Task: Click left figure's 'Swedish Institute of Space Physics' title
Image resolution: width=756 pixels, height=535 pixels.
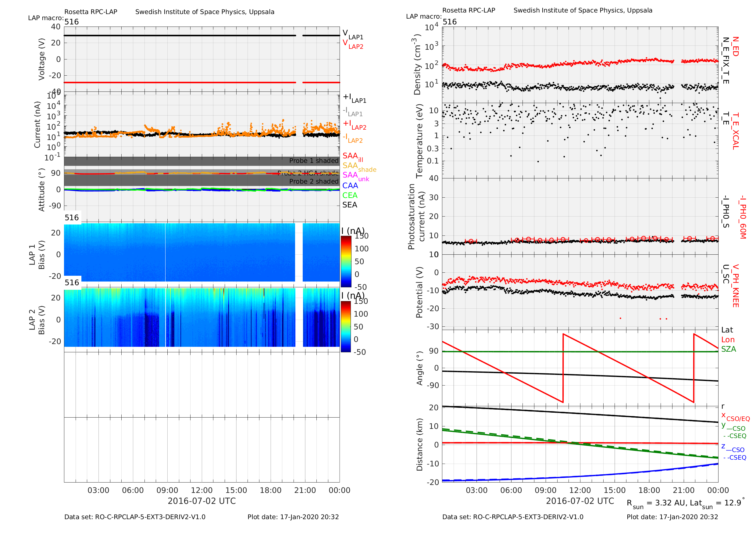Action: click(205, 12)
